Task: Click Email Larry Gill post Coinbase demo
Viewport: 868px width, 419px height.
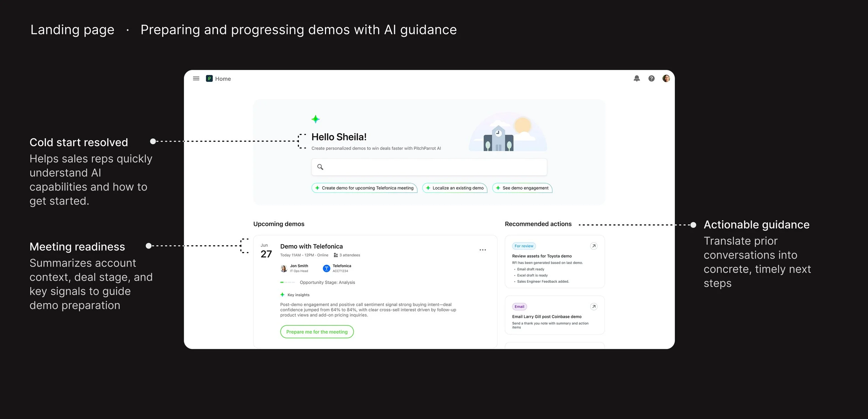Action: pyautogui.click(x=547, y=317)
